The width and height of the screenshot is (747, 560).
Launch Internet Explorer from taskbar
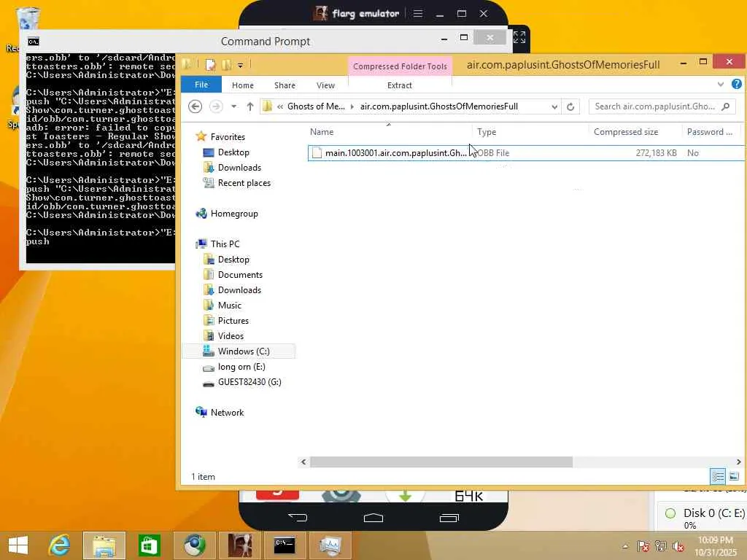pos(60,545)
